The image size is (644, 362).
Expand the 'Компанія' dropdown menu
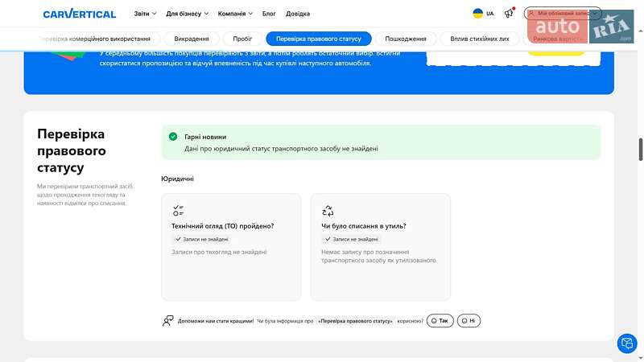235,14
